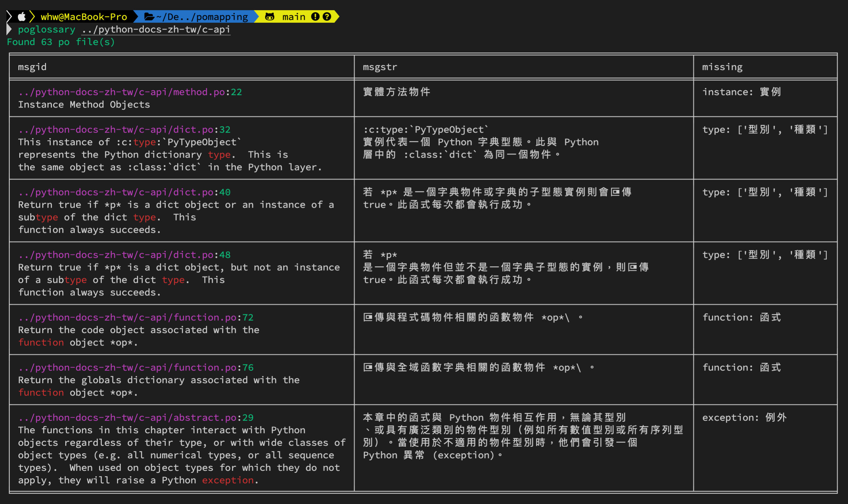This screenshot has height=504, width=848.
Task: Click the prompt arrow before poglossary
Action: click(x=9, y=29)
